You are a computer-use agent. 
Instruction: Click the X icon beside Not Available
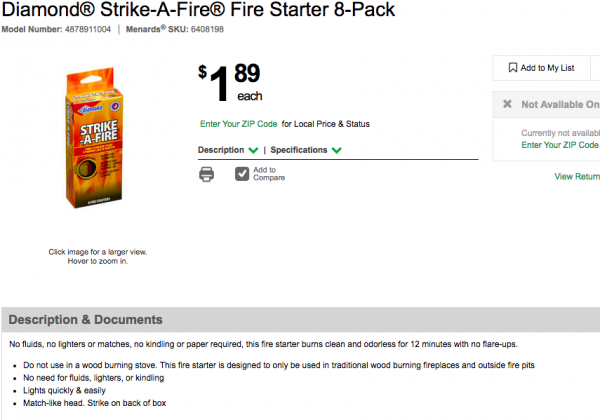coord(507,105)
